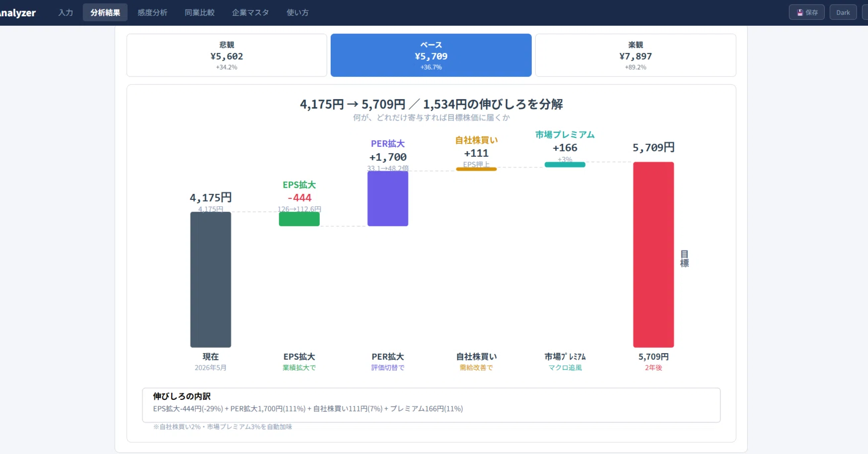Select the 悲観 ¥5,602 scenario card
Viewport: 868px width, 454px height.
pos(227,55)
